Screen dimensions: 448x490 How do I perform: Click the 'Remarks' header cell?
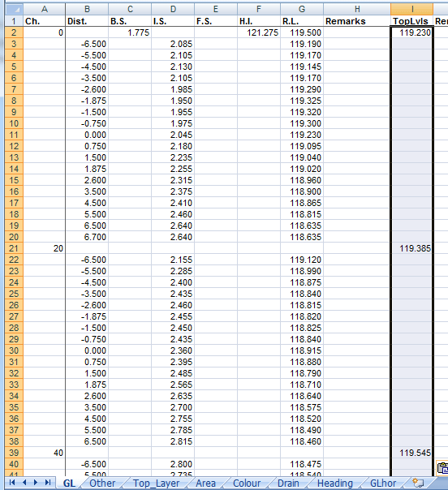click(x=357, y=21)
